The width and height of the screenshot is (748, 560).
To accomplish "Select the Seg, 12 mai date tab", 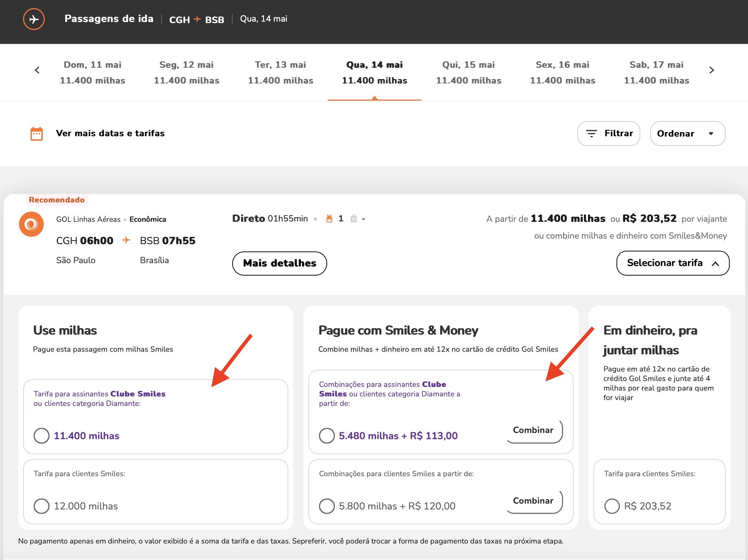I will tap(186, 72).
